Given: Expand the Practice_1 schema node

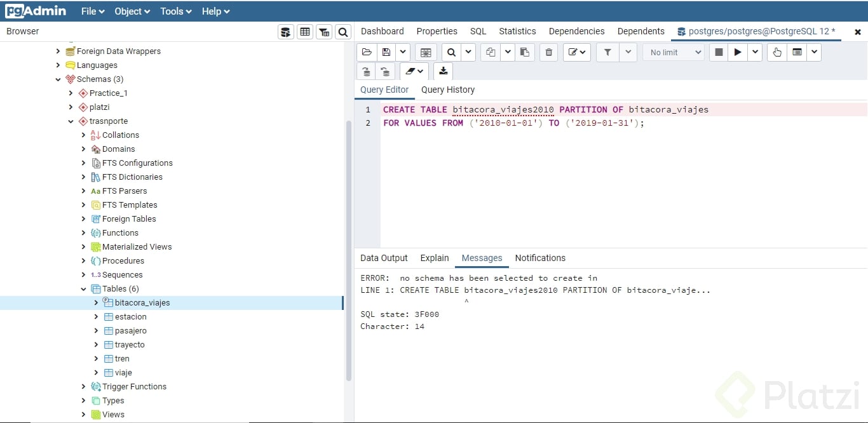Looking at the screenshot, I should tap(71, 93).
